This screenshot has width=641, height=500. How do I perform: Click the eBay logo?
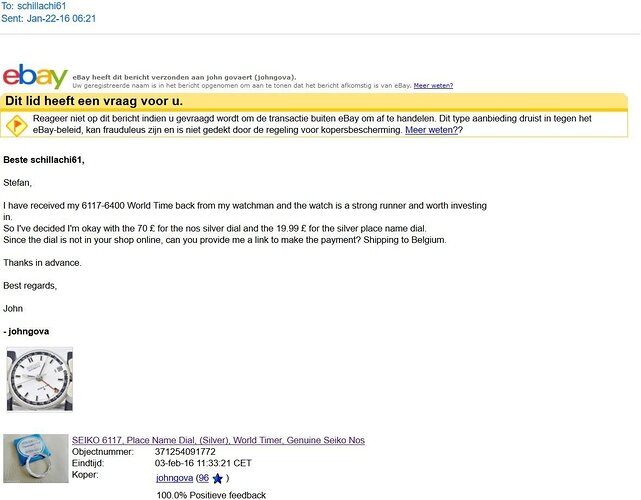pos(35,76)
